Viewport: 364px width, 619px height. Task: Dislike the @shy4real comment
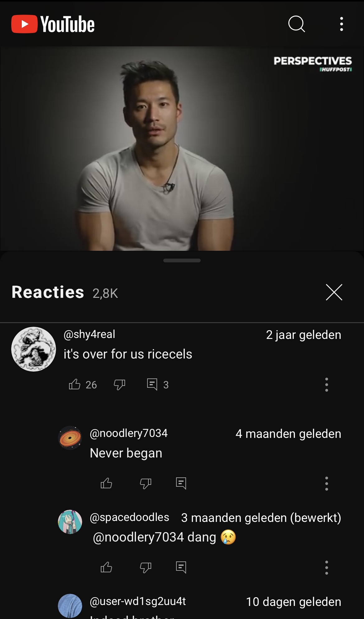[x=119, y=385]
